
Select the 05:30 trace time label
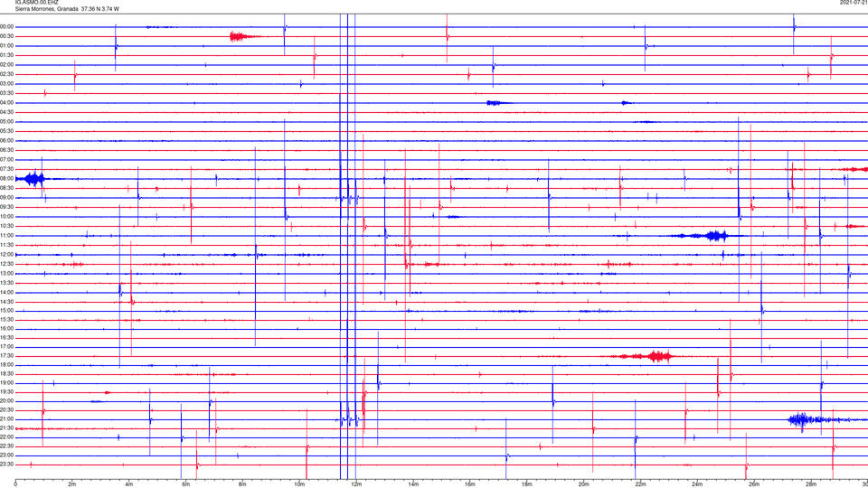click(7, 131)
